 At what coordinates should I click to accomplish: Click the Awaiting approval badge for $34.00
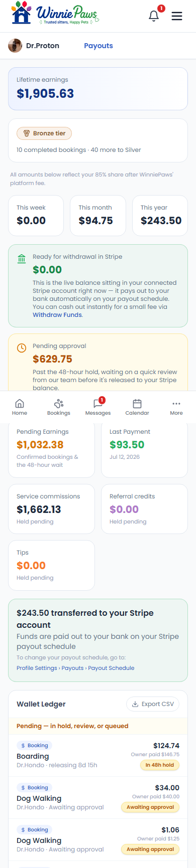click(x=150, y=807)
